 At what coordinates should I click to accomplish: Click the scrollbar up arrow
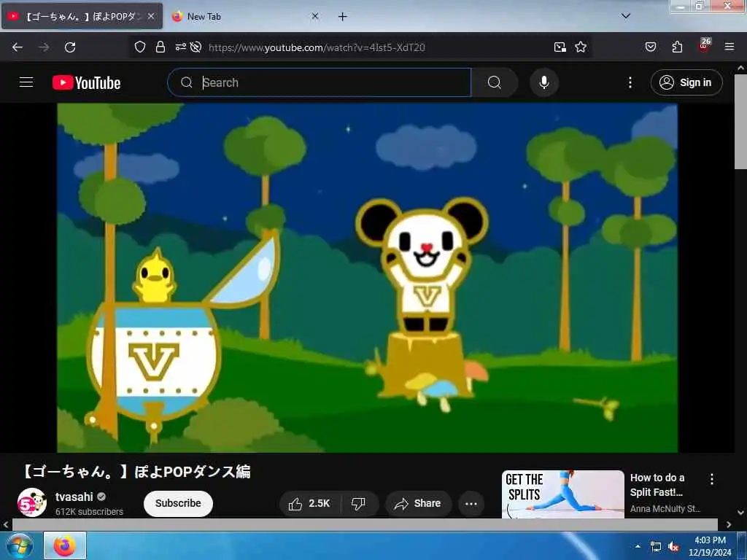coord(741,68)
